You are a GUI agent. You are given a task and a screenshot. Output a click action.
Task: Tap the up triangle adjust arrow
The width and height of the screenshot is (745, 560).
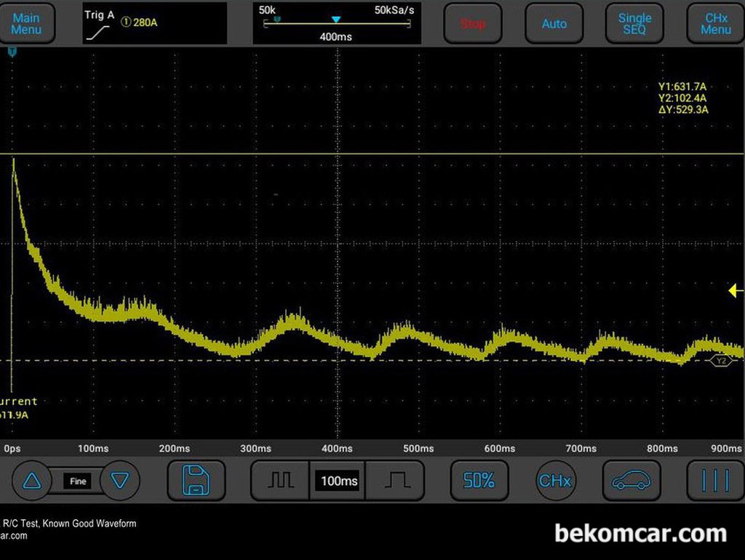tap(32, 481)
